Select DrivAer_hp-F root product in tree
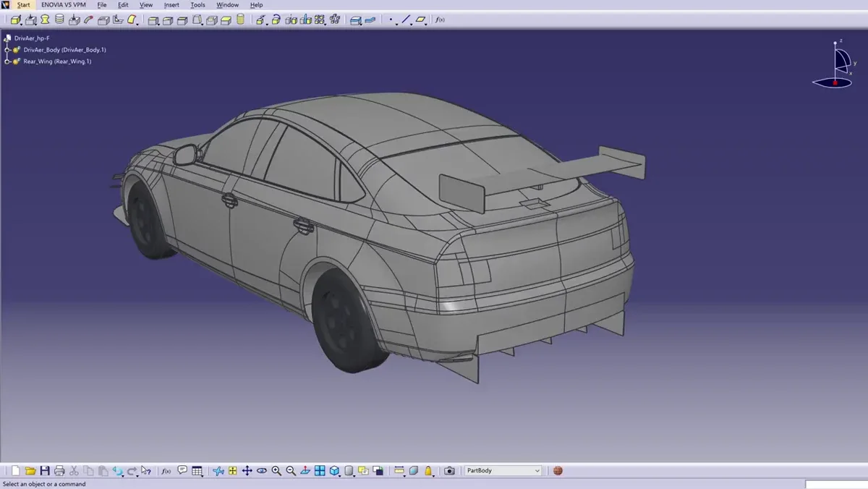This screenshot has width=868, height=489. click(x=32, y=38)
